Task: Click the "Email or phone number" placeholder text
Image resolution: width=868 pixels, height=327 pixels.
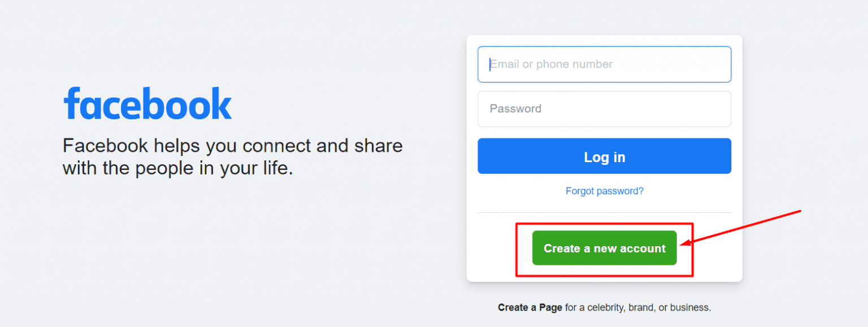Action: pos(552,64)
